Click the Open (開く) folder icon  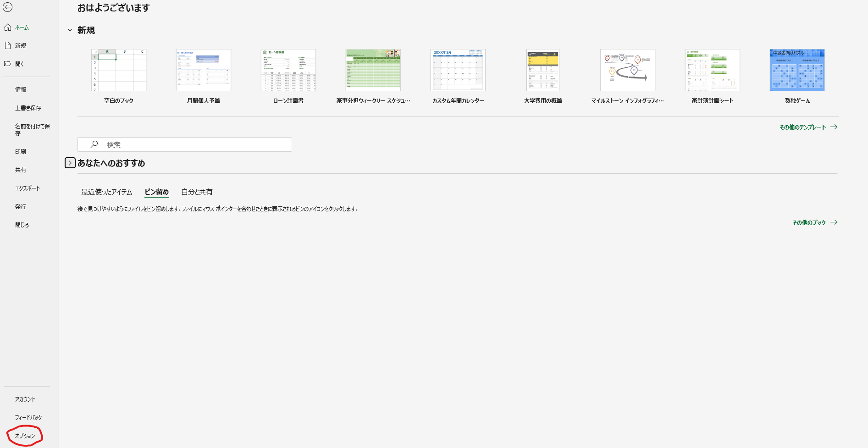click(x=8, y=64)
